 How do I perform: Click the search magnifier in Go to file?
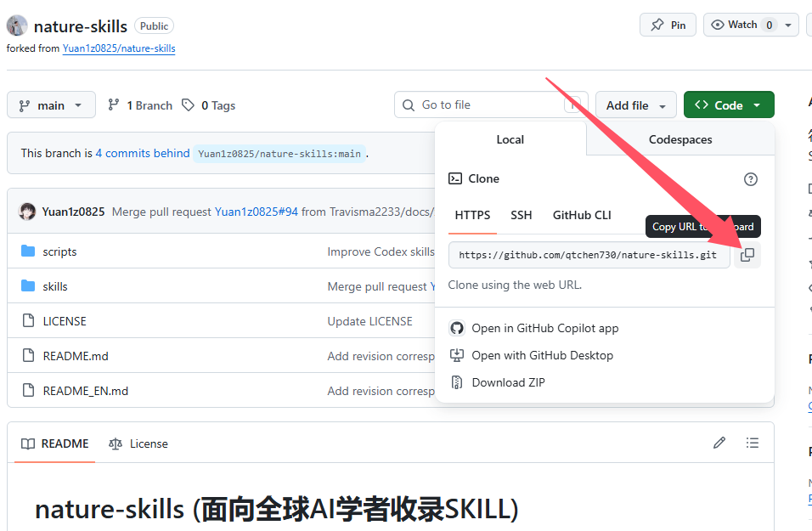tap(408, 105)
